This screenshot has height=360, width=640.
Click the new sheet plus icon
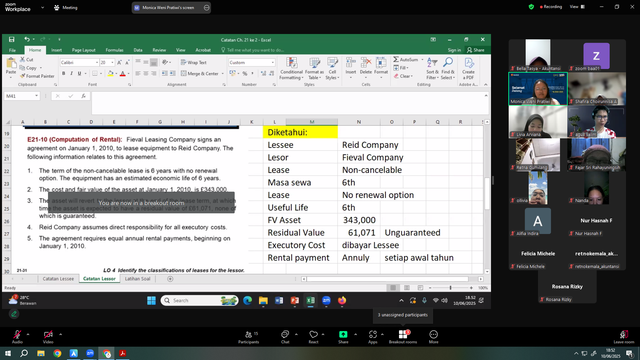(170, 279)
